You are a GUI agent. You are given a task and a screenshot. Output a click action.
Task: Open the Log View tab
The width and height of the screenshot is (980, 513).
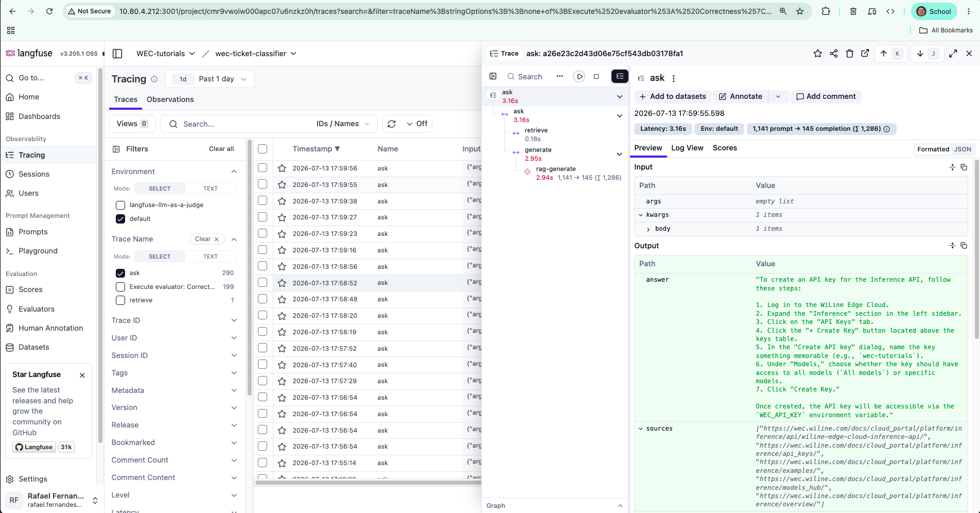pos(687,148)
